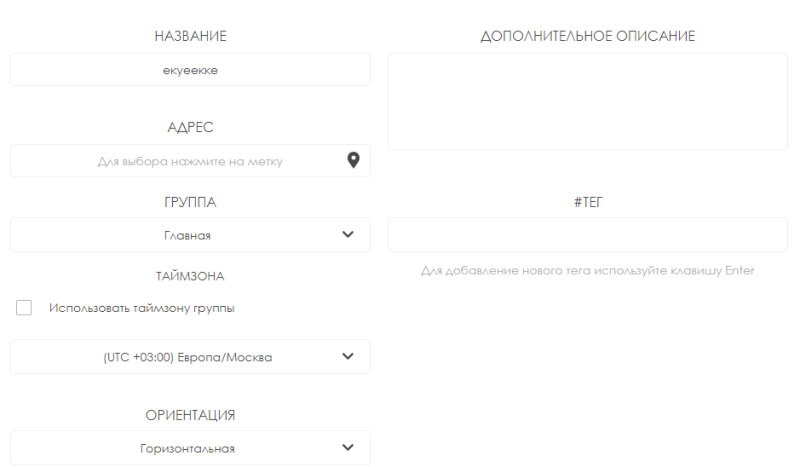Open the group dropdown showing Главная
800x467 pixels.
pos(188,235)
